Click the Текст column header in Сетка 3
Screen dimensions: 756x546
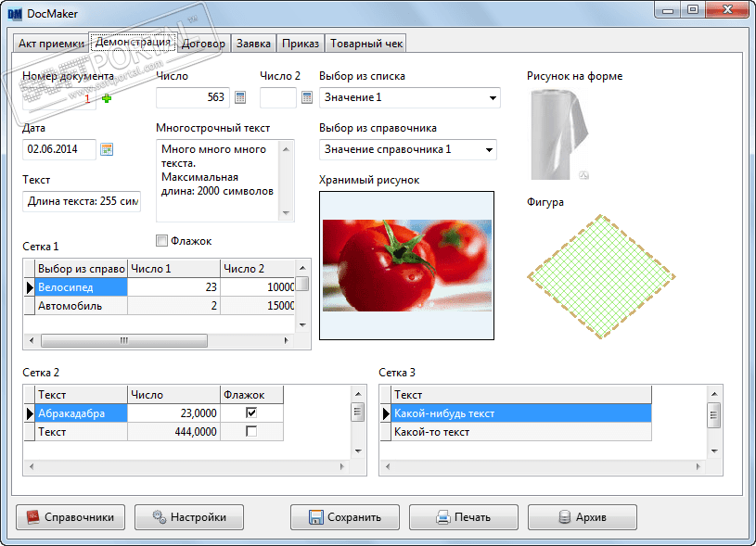point(520,395)
